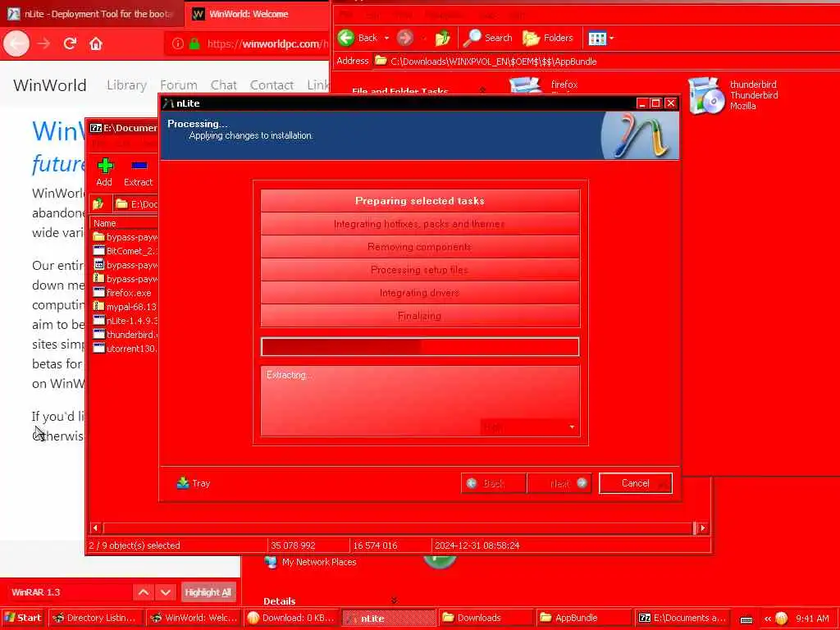The height and width of the screenshot is (630, 840).
Task: Click Integrating hotfixes, packs and themes step
Action: point(420,224)
